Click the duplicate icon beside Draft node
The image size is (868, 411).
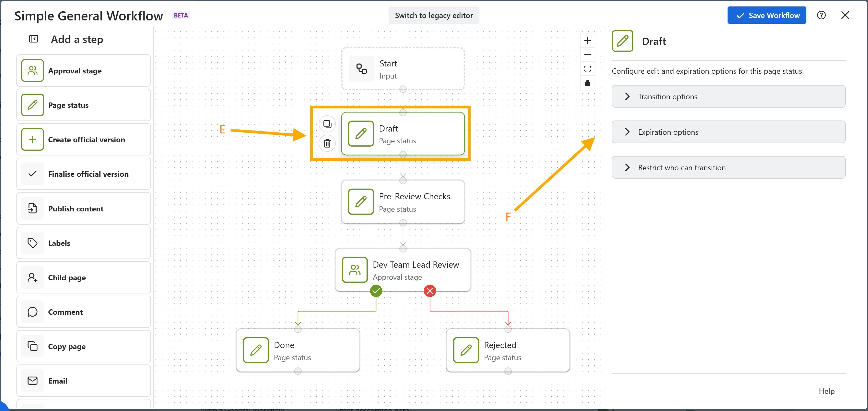pyautogui.click(x=327, y=124)
